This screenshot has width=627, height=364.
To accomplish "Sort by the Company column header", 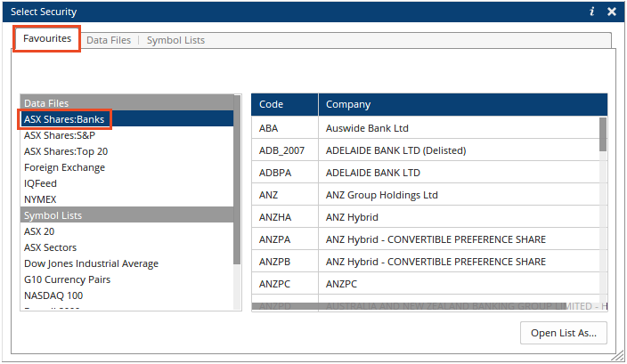I will [462, 104].
